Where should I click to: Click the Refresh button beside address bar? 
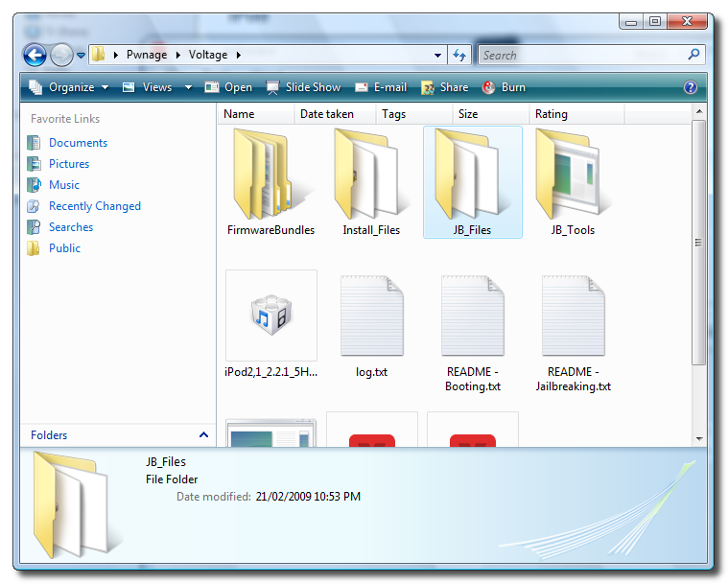tap(459, 55)
